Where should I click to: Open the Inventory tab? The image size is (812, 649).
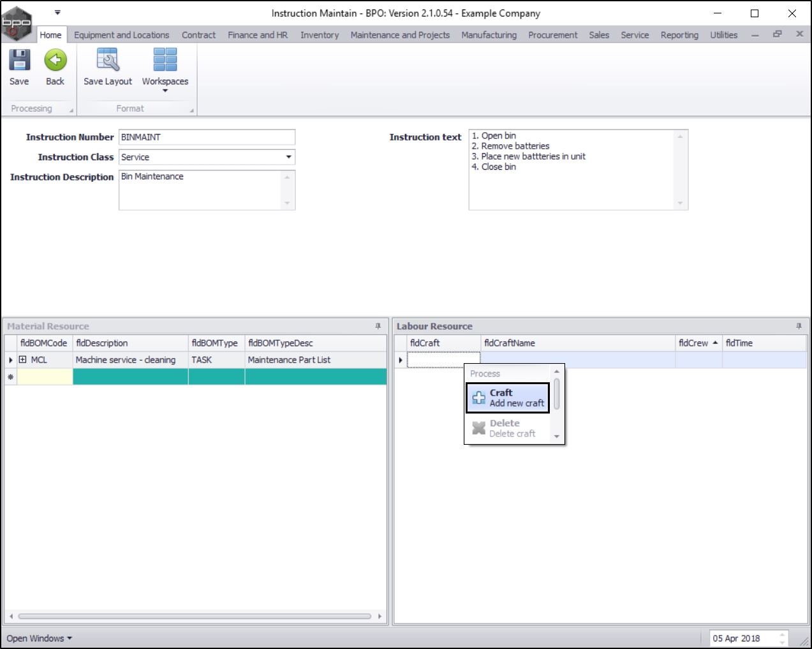click(x=320, y=35)
